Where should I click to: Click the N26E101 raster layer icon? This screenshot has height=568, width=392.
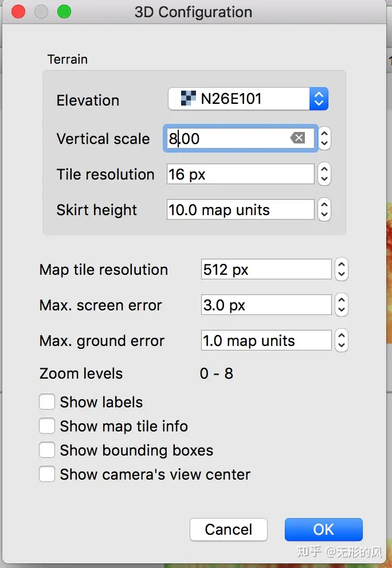[x=188, y=99]
